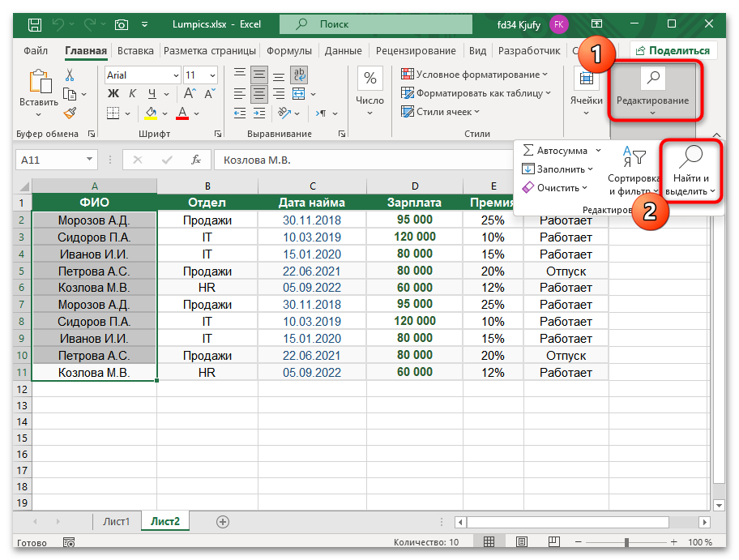
Task: Select the Формат по образцу painter icon
Action: (x=70, y=114)
